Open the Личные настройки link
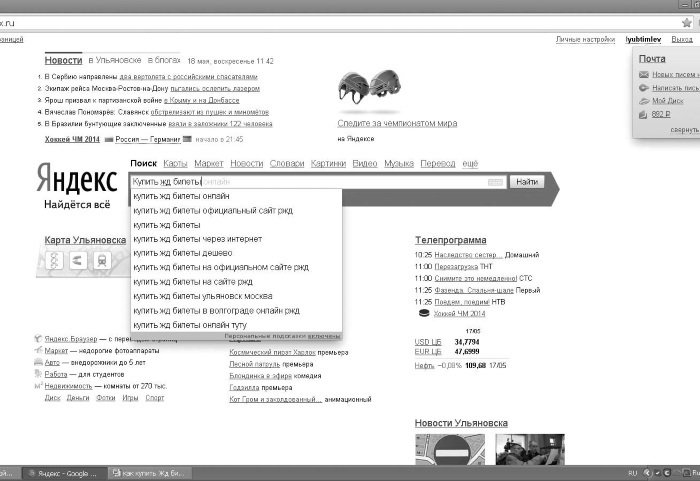 (x=585, y=39)
